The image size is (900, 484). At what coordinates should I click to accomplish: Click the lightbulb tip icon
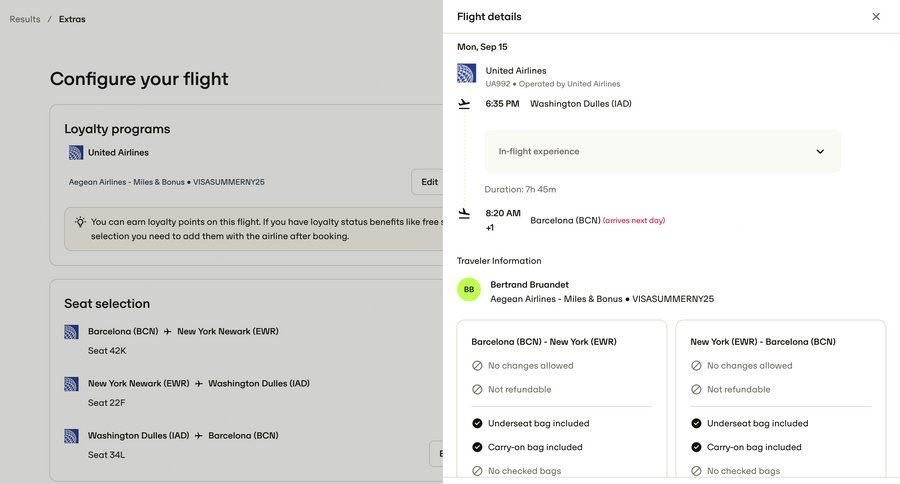[80, 222]
